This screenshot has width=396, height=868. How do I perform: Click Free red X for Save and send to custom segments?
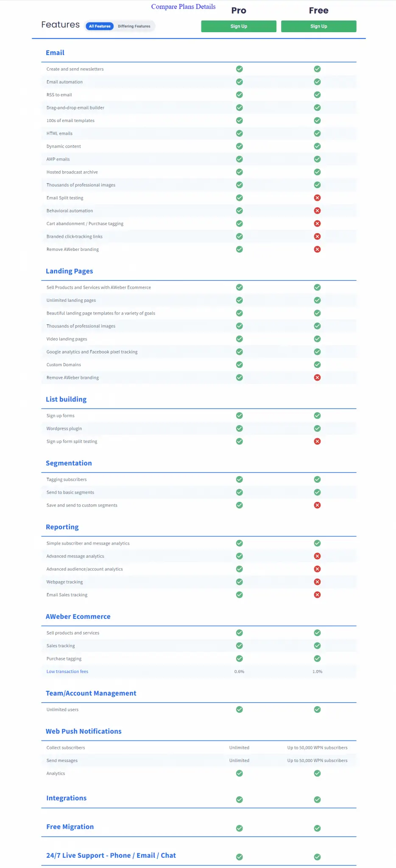317,505
